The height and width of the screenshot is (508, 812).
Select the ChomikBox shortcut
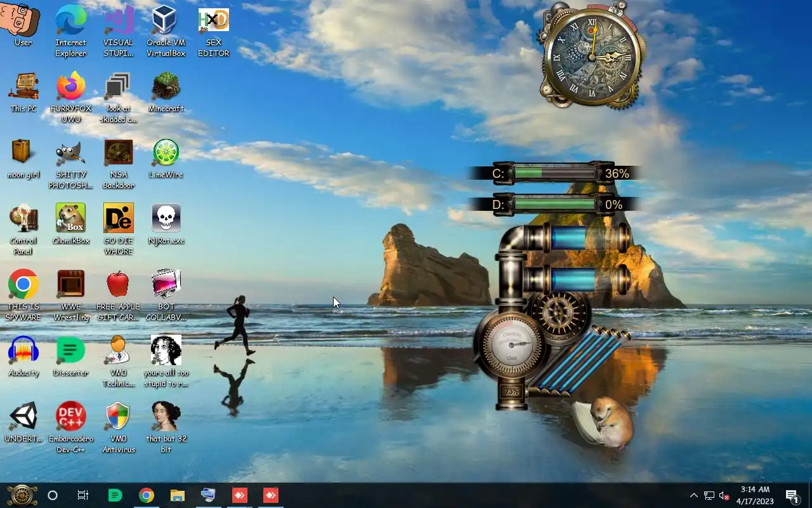point(70,225)
